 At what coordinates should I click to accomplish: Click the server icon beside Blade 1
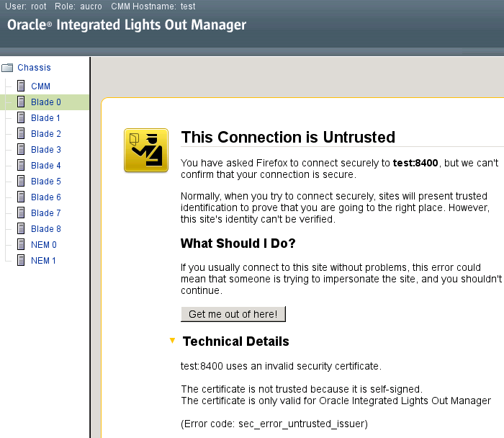pos(21,117)
